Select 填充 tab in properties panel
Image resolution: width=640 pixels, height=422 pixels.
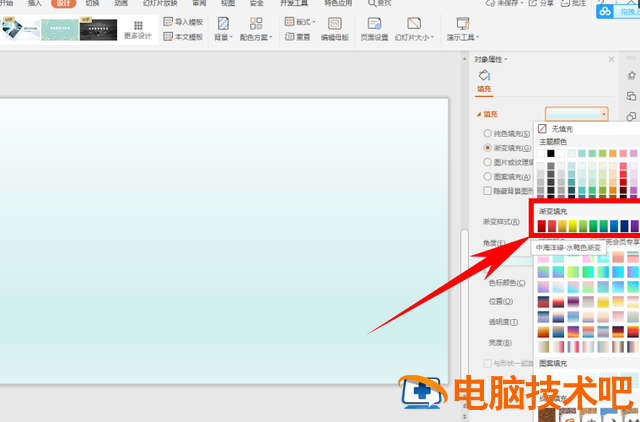coord(484,89)
